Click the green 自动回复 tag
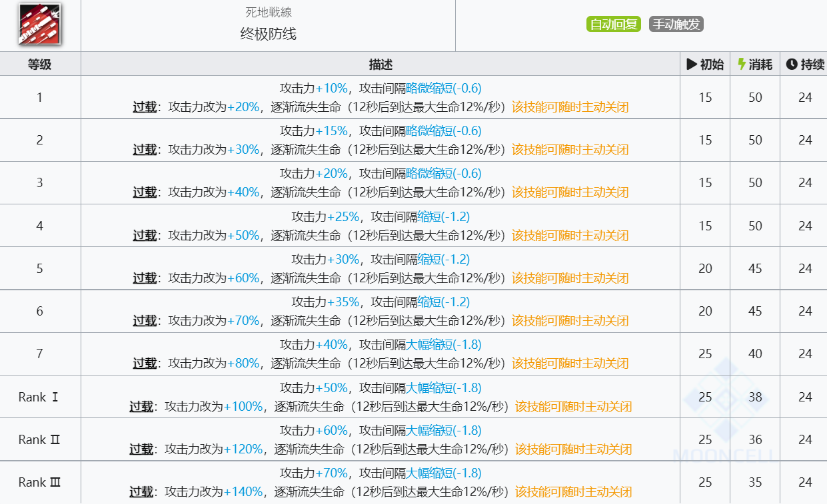The width and height of the screenshot is (827, 504). (614, 25)
